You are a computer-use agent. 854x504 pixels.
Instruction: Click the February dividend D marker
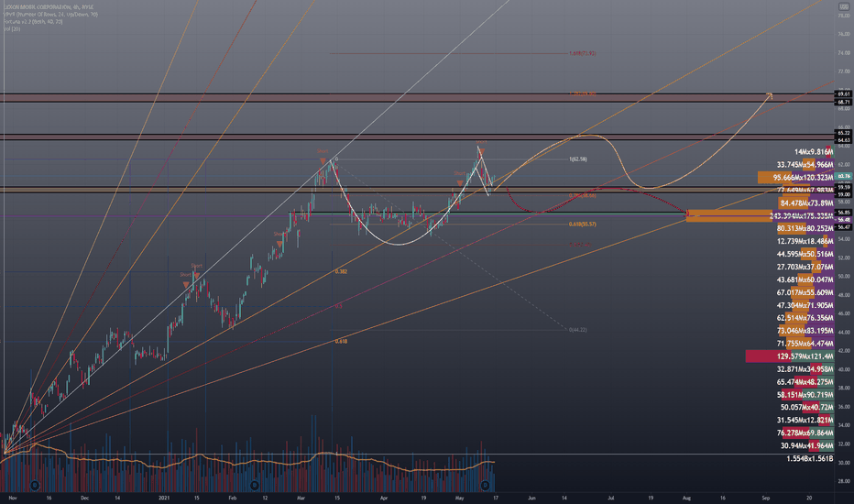(254, 485)
